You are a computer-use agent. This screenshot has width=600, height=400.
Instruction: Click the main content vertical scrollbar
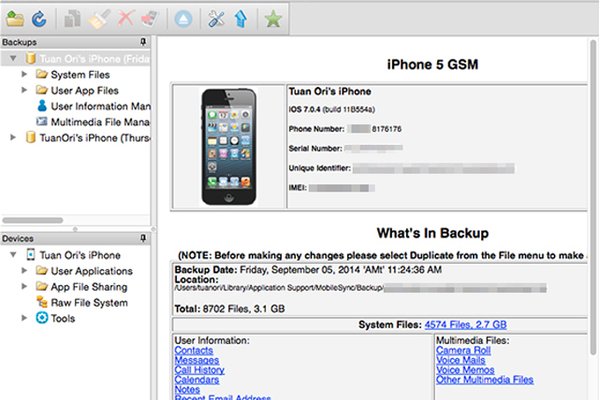(x=592, y=197)
